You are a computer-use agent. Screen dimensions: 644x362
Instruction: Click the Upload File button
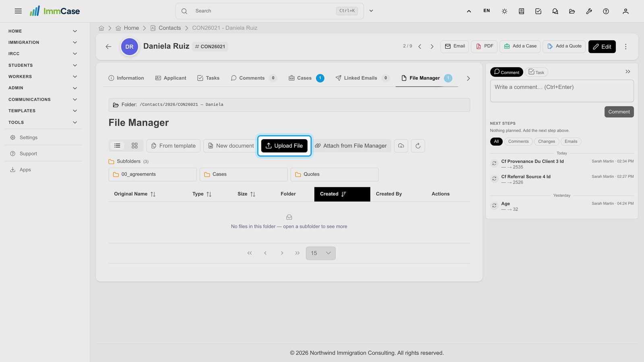(x=284, y=146)
